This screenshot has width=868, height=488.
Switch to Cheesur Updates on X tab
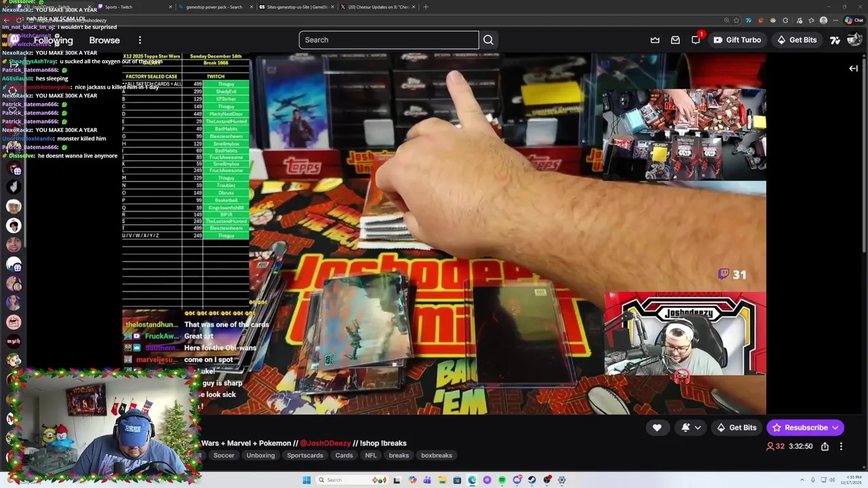(380, 7)
